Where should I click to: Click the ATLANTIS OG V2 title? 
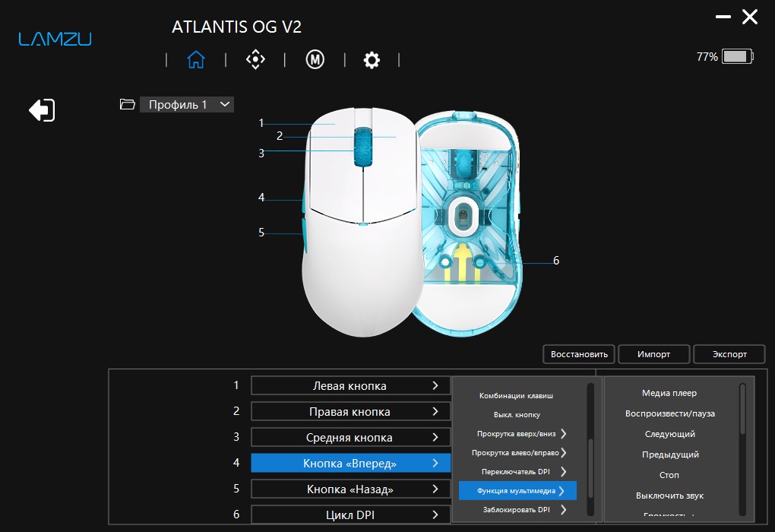click(236, 27)
